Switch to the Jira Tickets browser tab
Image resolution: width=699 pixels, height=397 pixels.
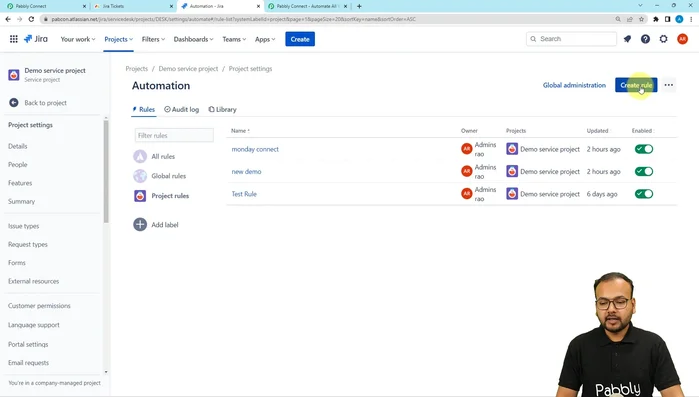pos(133,6)
